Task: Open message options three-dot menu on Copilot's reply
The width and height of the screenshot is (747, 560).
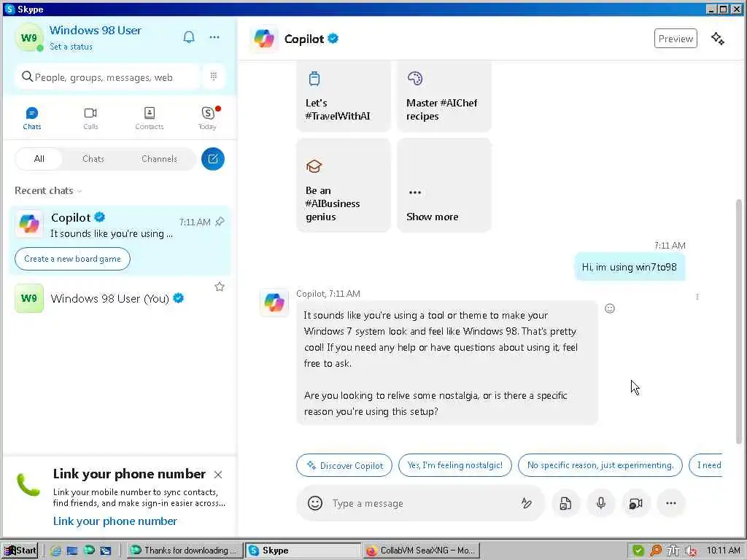Action: 697,297
